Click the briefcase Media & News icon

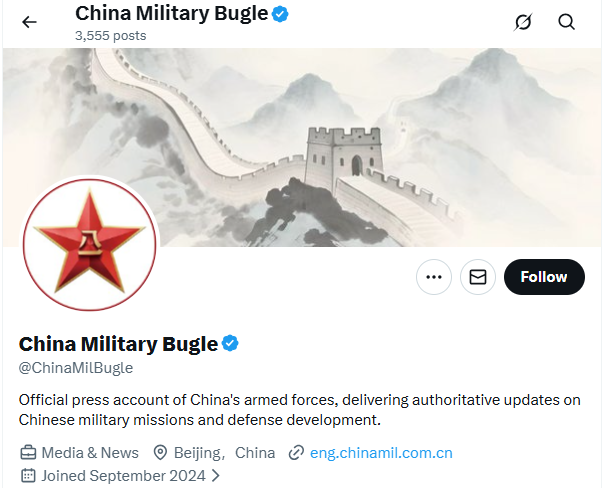coord(28,452)
